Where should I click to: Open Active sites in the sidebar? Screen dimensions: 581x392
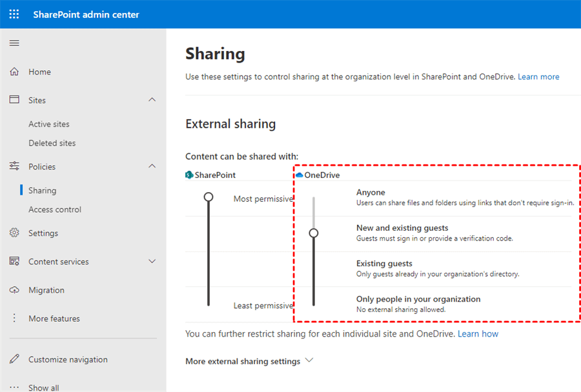click(x=49, y=124)
